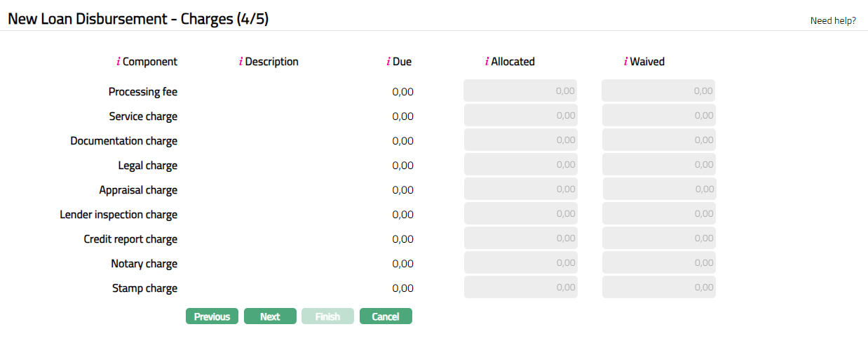Click the Lender inspection charge Allocated field
Screen dimensions: 868x355
click(520, 213)
